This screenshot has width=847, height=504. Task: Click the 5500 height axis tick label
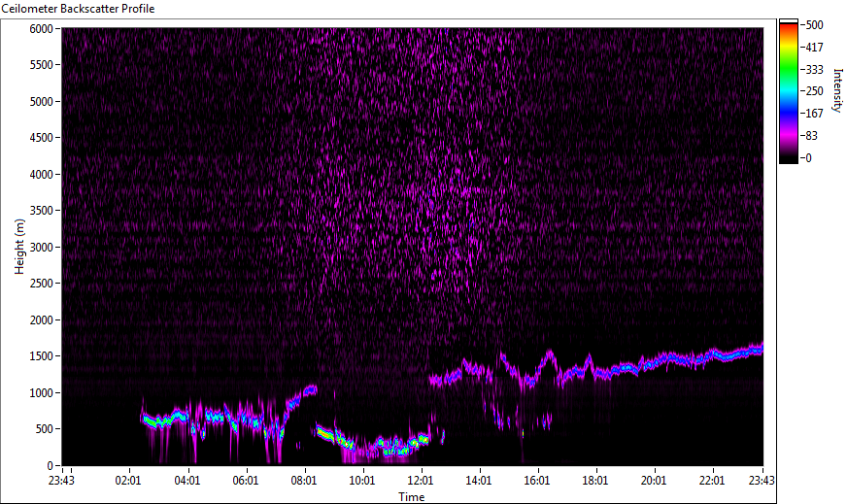41,65
